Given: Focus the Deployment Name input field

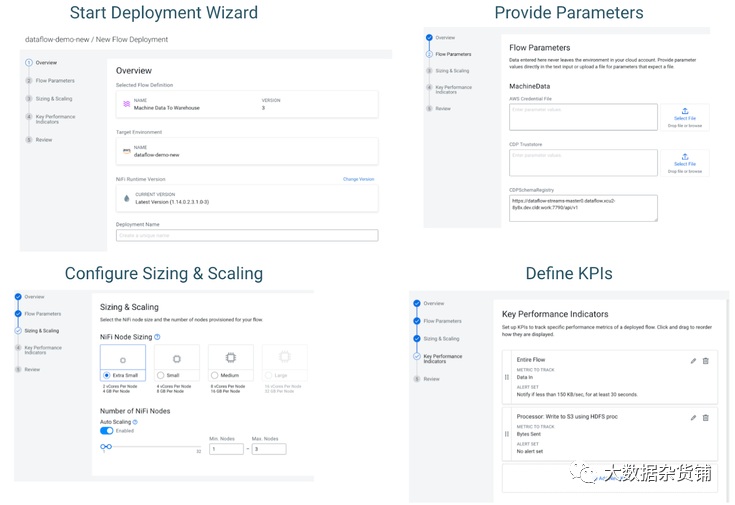Looking at the screenshot, I should 247,235.
